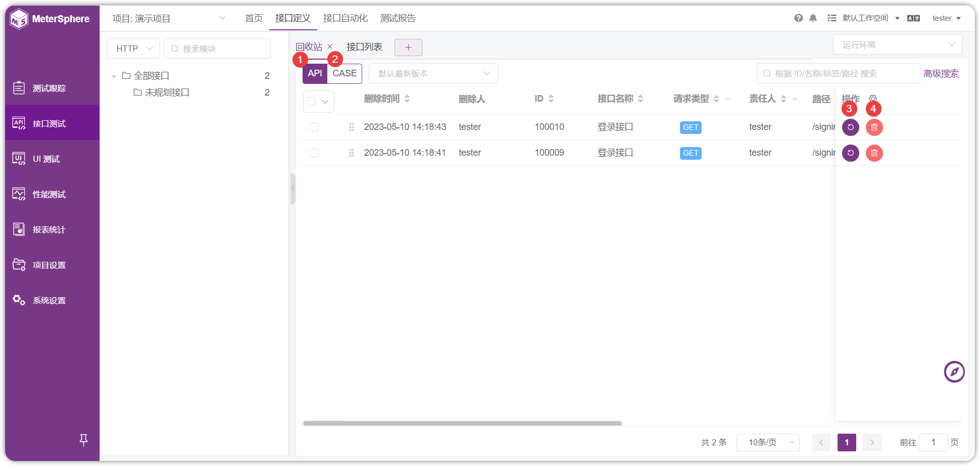Open the tester user menu
980x466 pixels.
click(947, 18)
